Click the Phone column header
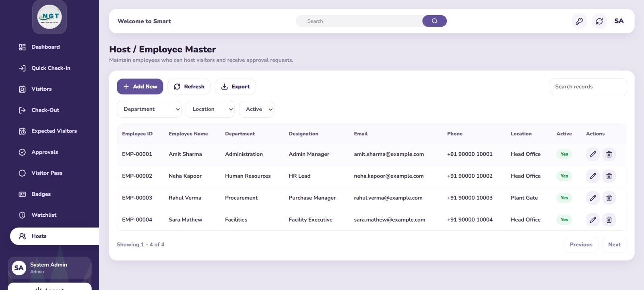The width and height of the screenshot is (644, 290). [x=455, y=134]
